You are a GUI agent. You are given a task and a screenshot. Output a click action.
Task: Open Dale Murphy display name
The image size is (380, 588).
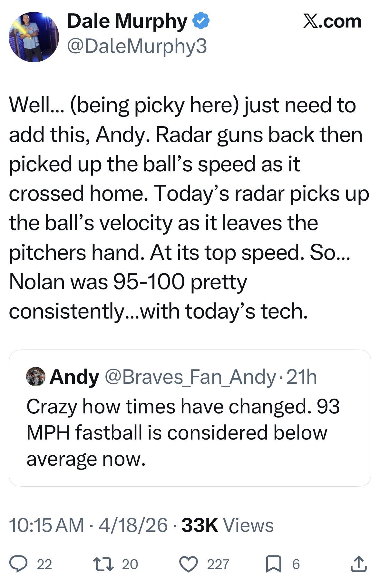(127, 21)
